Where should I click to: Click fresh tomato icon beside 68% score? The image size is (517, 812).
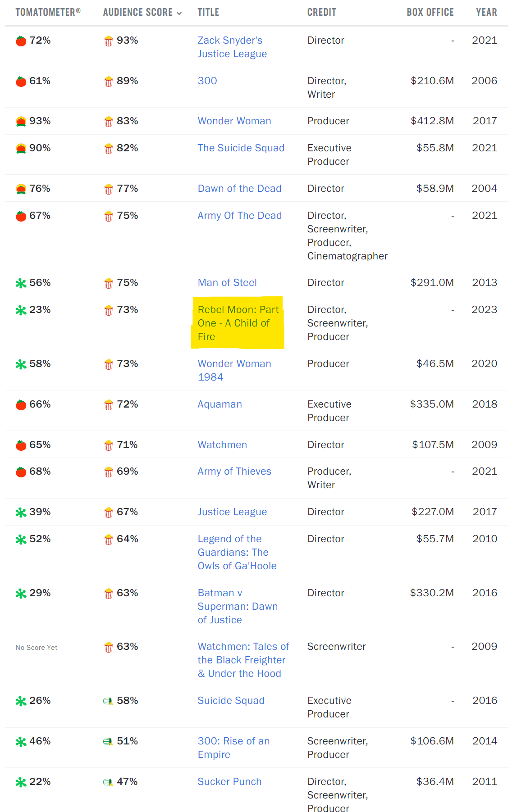tap(21, 472)
